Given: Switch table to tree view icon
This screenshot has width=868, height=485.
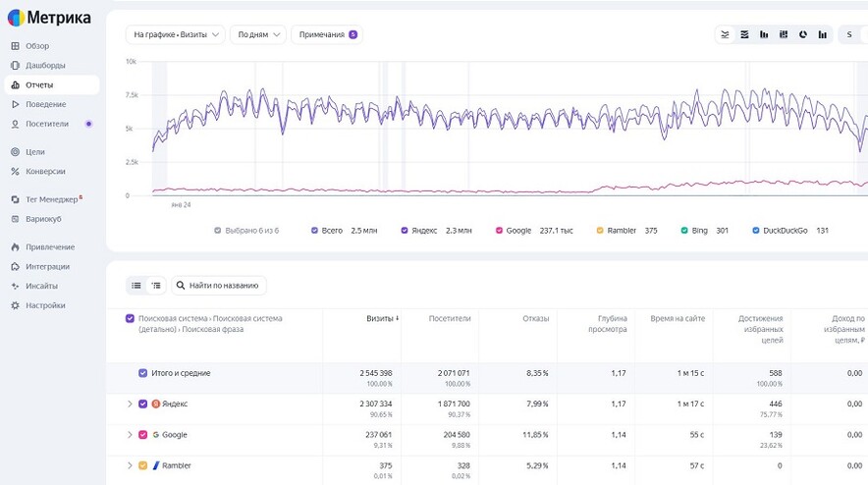Looking at the screenshot, I should 156,286.
